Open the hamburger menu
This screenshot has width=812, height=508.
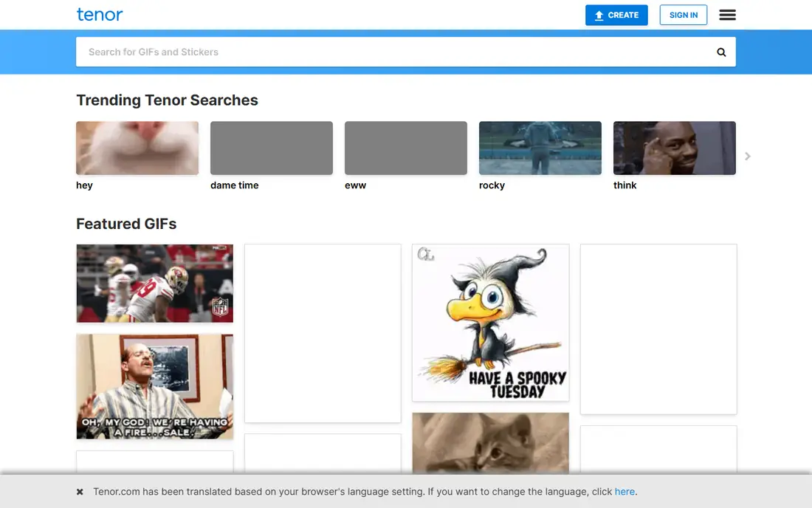[x=727, y=15]
